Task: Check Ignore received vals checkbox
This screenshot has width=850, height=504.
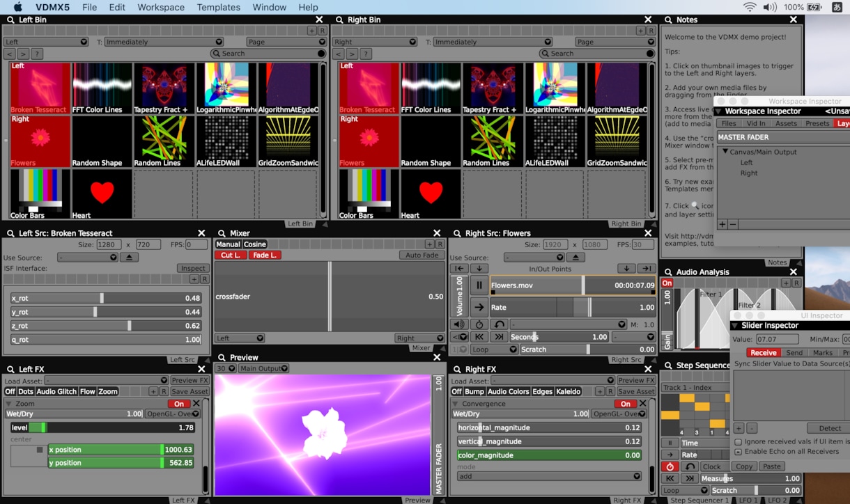Action: (739, 441)
